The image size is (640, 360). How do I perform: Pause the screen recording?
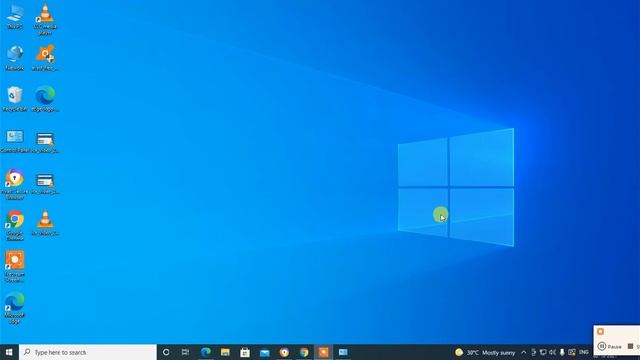(609, 347)
